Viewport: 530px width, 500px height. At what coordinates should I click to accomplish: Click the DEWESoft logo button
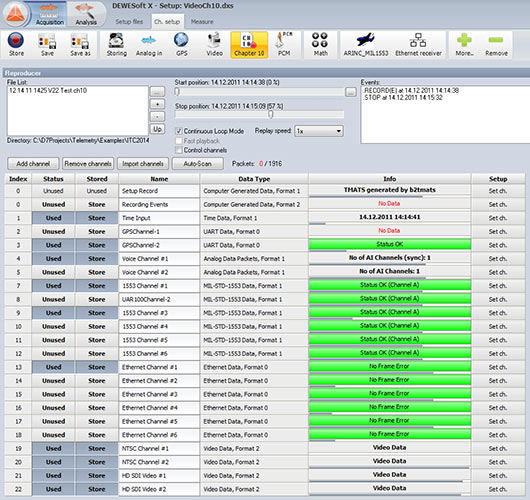[x=15, y=14]
